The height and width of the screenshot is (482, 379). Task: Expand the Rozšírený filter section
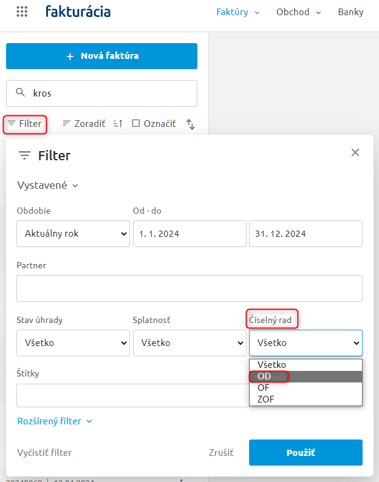click(55, 421)
